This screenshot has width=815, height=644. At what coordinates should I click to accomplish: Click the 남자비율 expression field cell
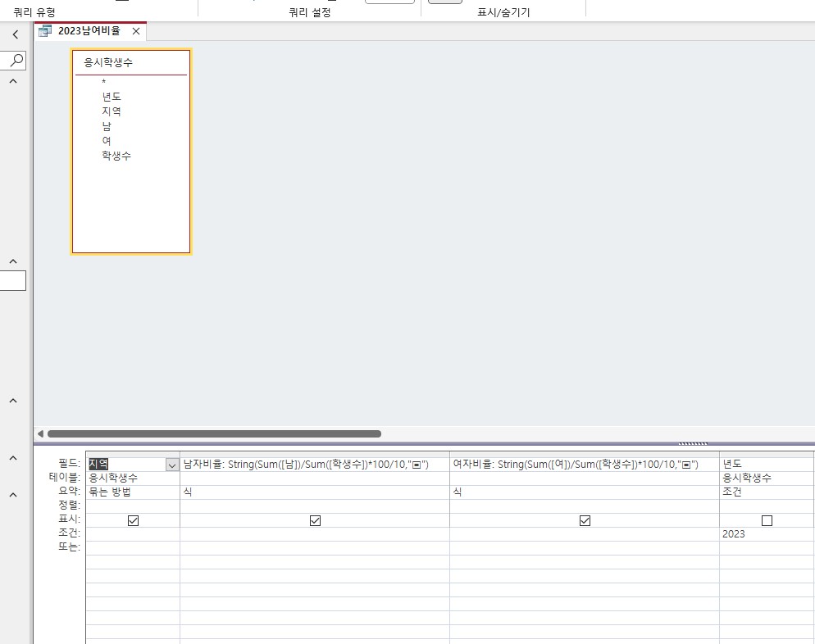314,465
